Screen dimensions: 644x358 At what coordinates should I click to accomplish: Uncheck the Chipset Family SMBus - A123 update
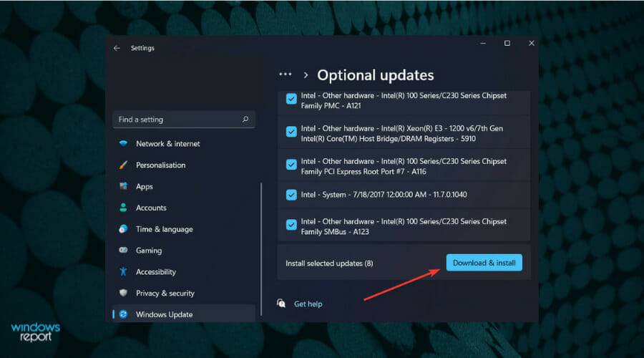click(x=291, y=225)
